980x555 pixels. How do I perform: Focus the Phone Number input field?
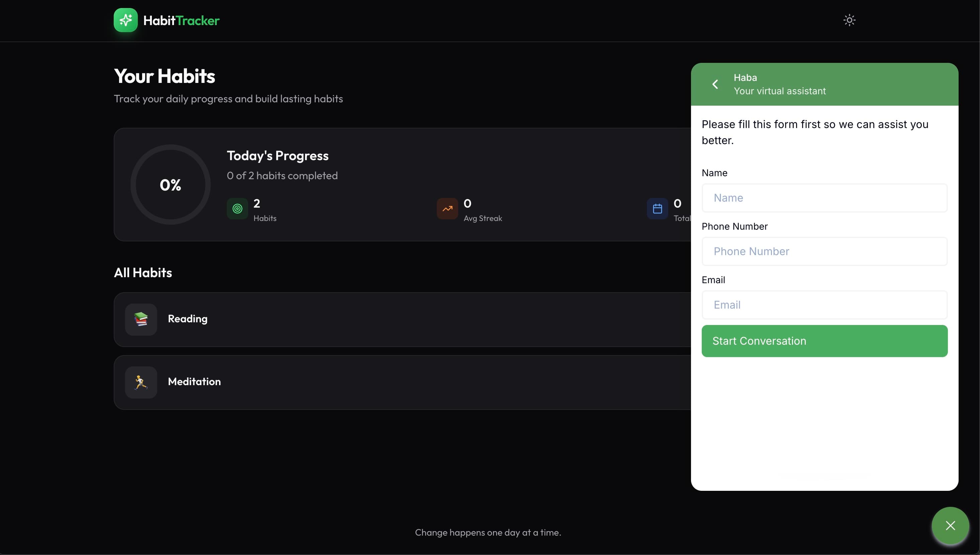pos(824,251)
